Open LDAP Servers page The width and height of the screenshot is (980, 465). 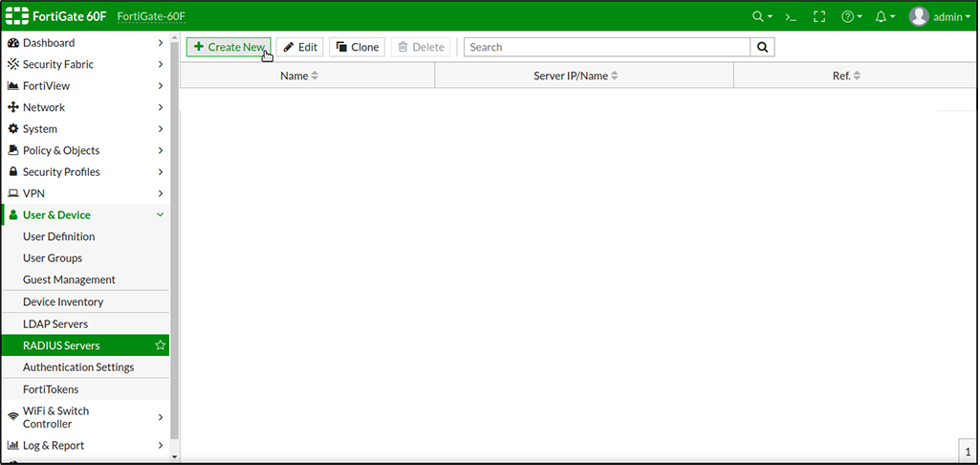point(55,324)
